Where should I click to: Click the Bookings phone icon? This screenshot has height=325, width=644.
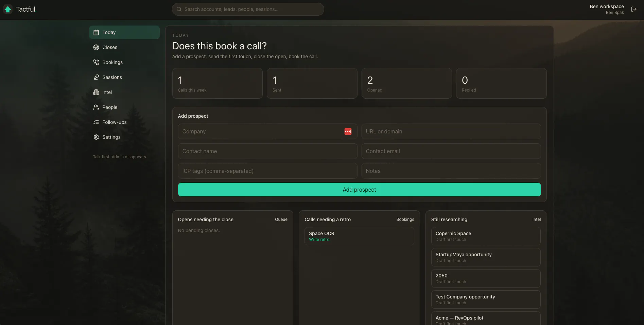click(x=96, y=62)
